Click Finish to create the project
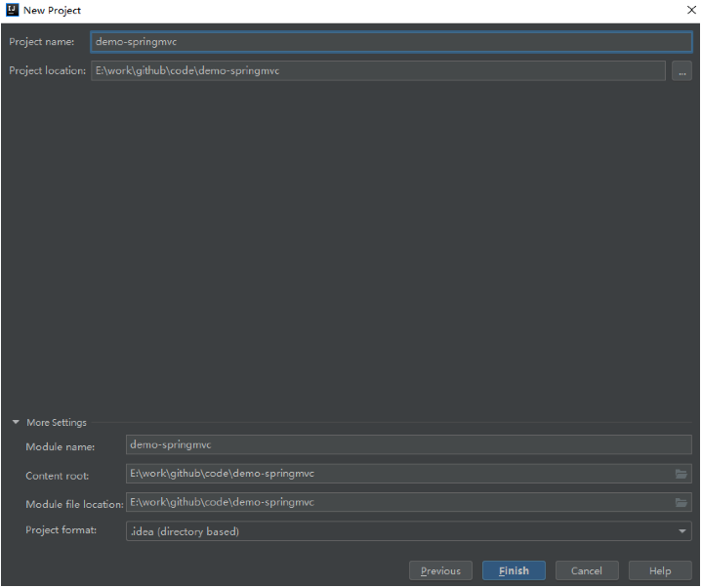Image resolution: width=702 pixels, height=588 pixels. click(514, 571)
